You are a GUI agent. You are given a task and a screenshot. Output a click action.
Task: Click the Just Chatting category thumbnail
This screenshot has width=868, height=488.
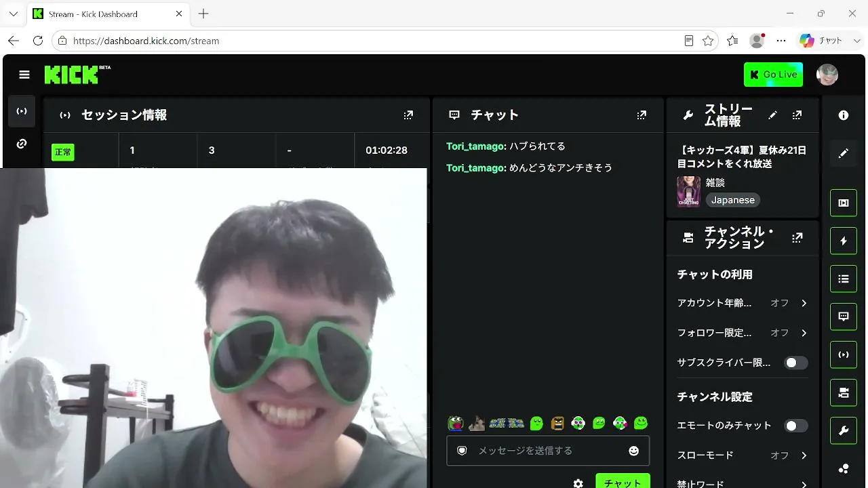tap(688, 191)
